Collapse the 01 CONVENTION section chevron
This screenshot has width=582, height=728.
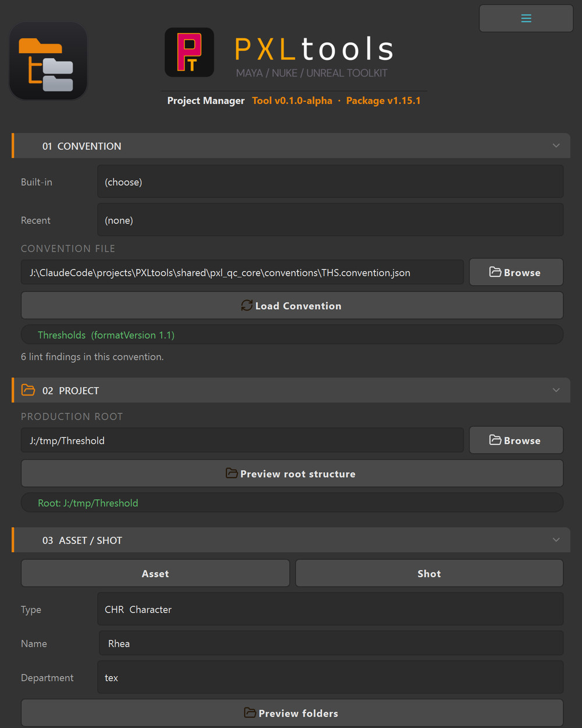tap(556, 146)
